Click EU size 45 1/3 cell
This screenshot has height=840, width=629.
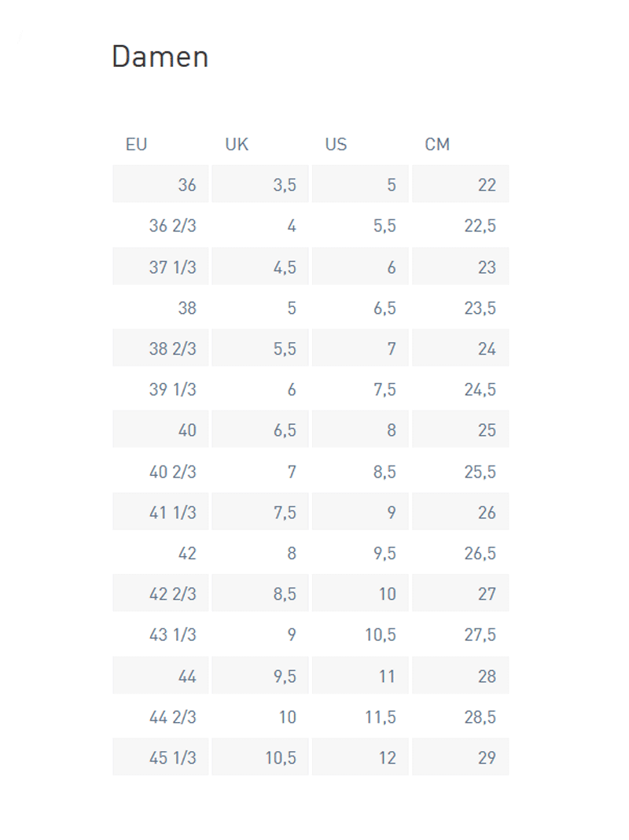(160, 757)
